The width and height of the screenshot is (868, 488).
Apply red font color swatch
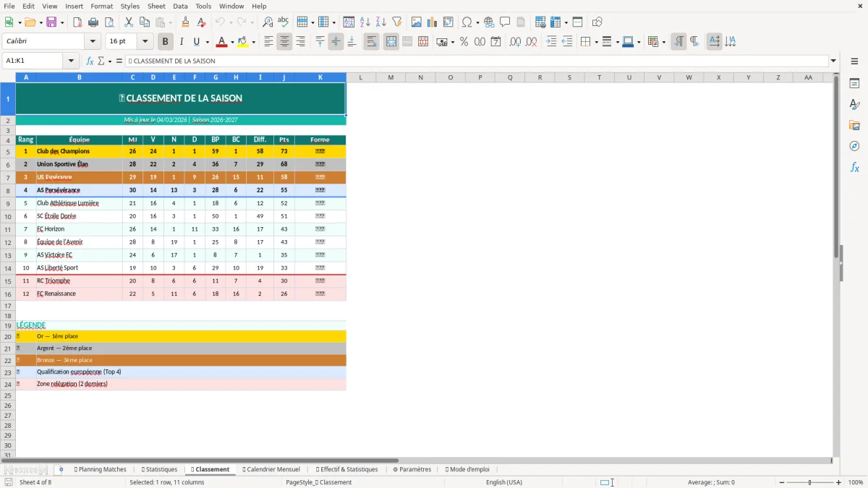click(x=221, y=42)
